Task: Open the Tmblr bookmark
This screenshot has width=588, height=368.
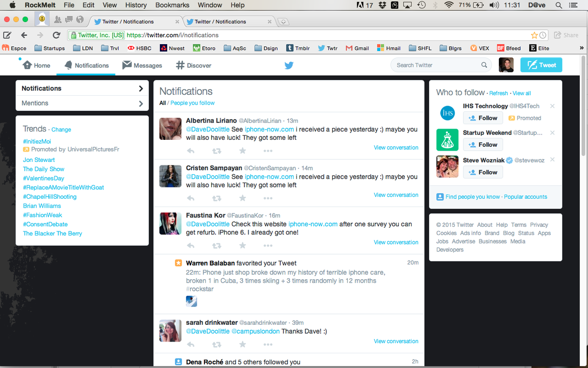Action: [298, 48]
